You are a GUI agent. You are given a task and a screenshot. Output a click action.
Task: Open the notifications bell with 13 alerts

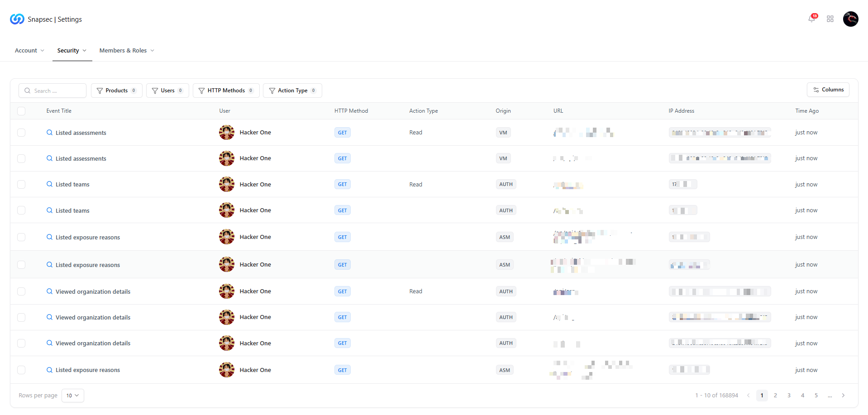[812, 19]
